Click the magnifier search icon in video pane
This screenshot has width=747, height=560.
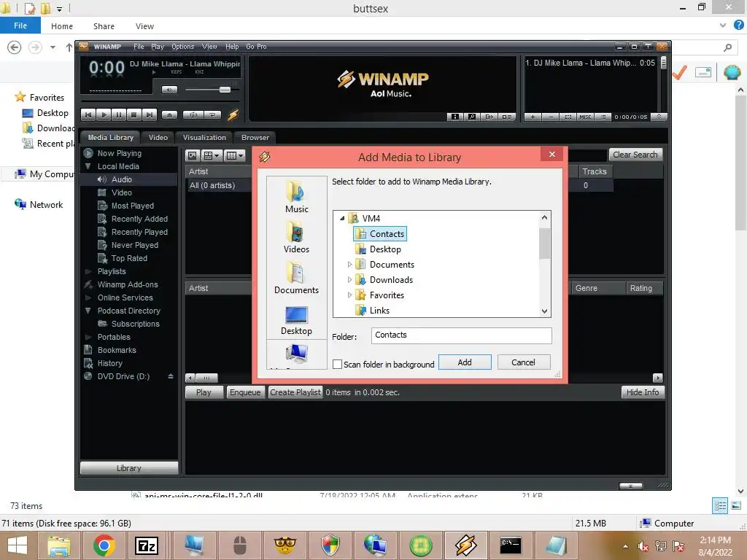[472, 117]
